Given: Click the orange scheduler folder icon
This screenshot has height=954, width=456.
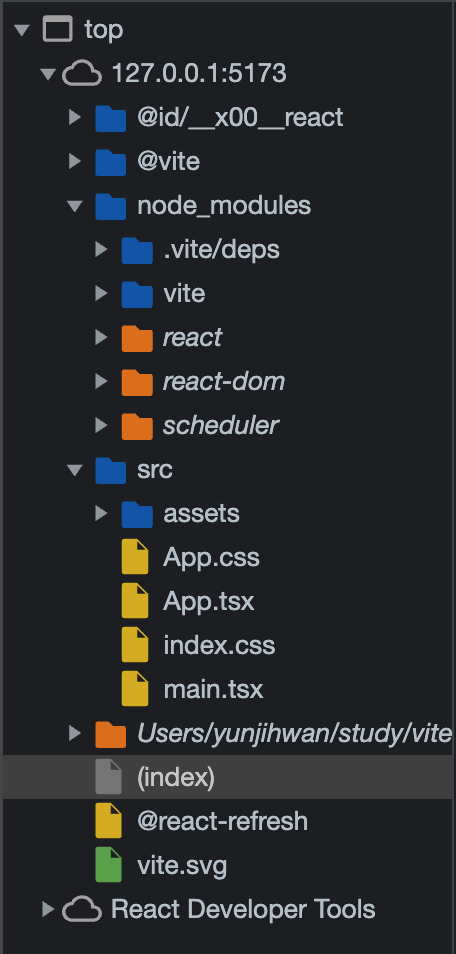Looking at the screenshot, I should point(137,425).
